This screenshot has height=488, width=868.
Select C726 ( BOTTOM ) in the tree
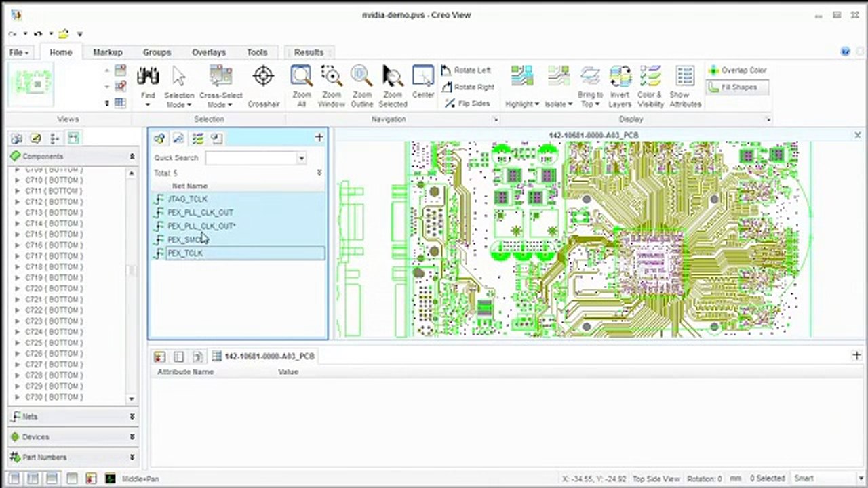pyautogui.click(x=54, y=354)
